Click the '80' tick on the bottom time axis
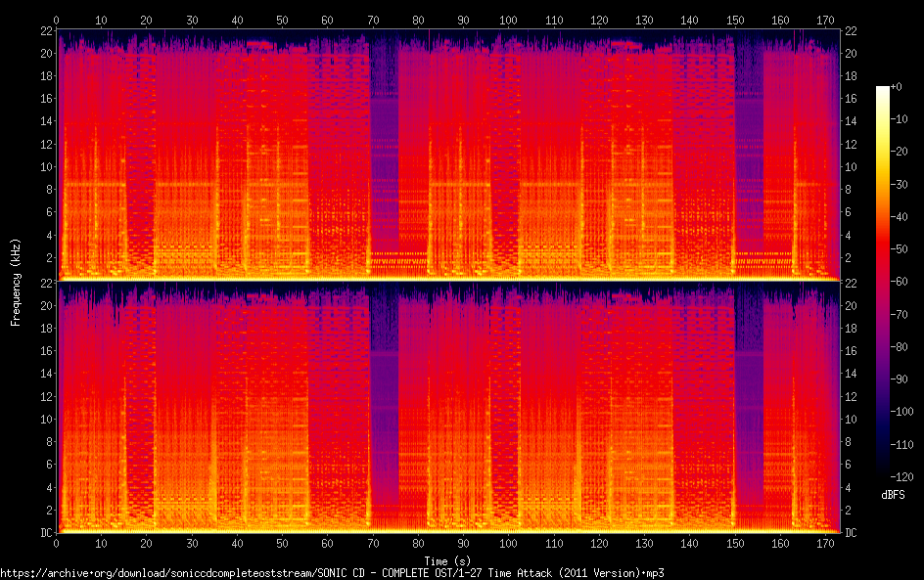The image size is (924, 580). click(418, 543)
